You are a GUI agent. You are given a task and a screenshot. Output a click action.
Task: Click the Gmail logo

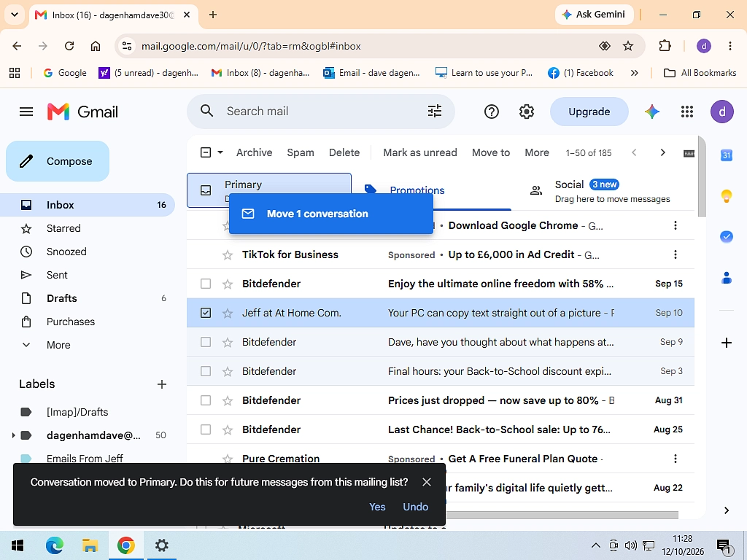pyautogui.click(x=82, y=112)
